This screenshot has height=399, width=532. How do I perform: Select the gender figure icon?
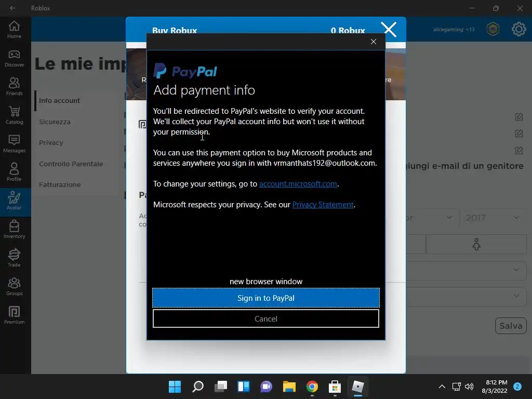tap(476, 244)
